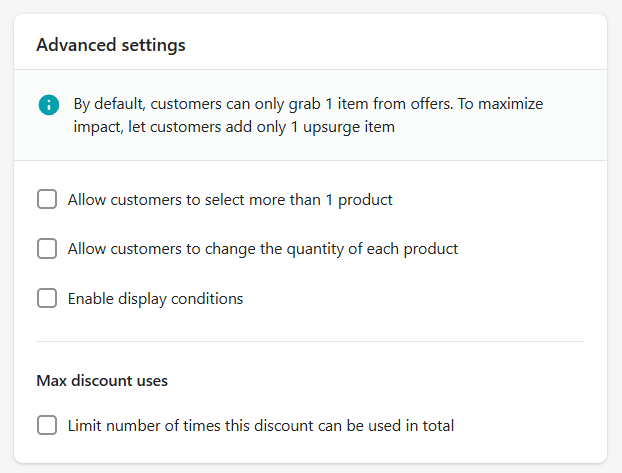The image size is (622, 473).
Task: Check the Enable display conditions box
Action: 47,298
